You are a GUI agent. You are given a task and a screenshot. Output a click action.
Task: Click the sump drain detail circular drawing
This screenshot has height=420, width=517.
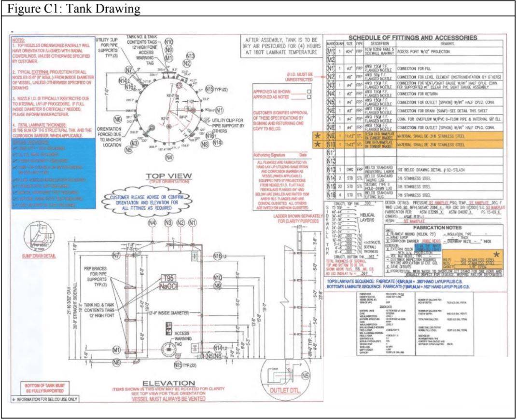(39, 236)
